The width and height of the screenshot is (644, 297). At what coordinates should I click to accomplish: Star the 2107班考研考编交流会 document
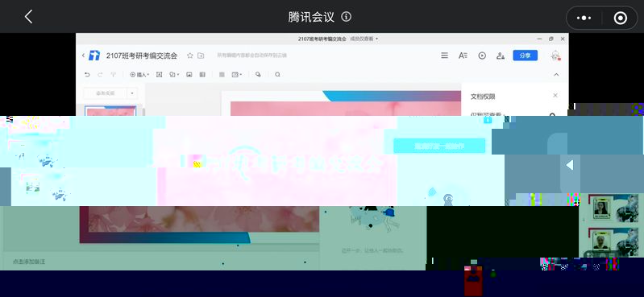pos(189,56)
